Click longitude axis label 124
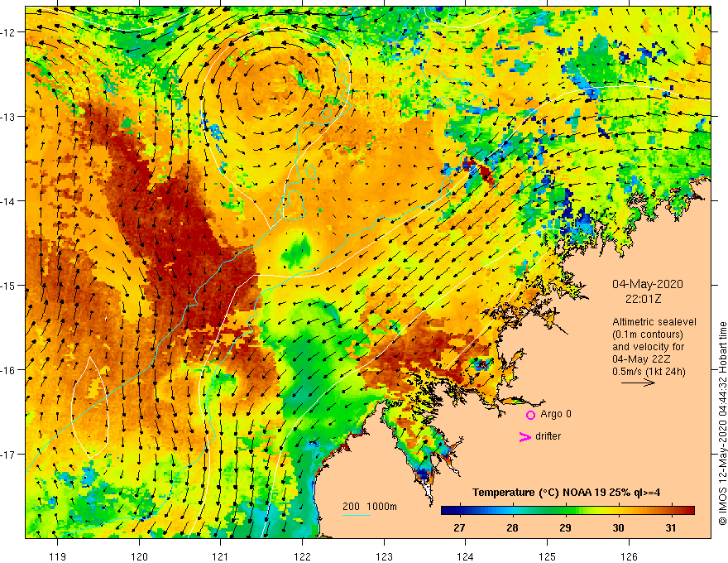Image resolution: width=728 pixels, height=563 pixels. coord(466,556)
